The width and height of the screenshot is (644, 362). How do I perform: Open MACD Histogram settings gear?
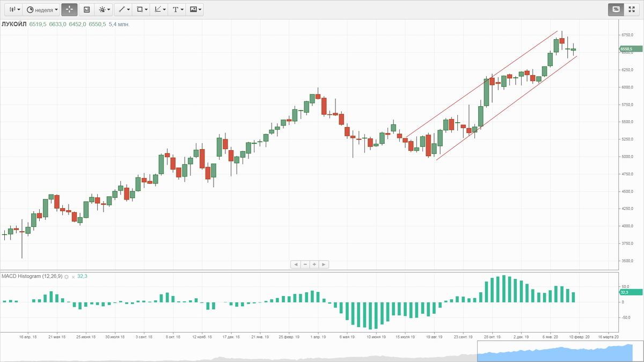pyautogui.click(x=67, y=276)
